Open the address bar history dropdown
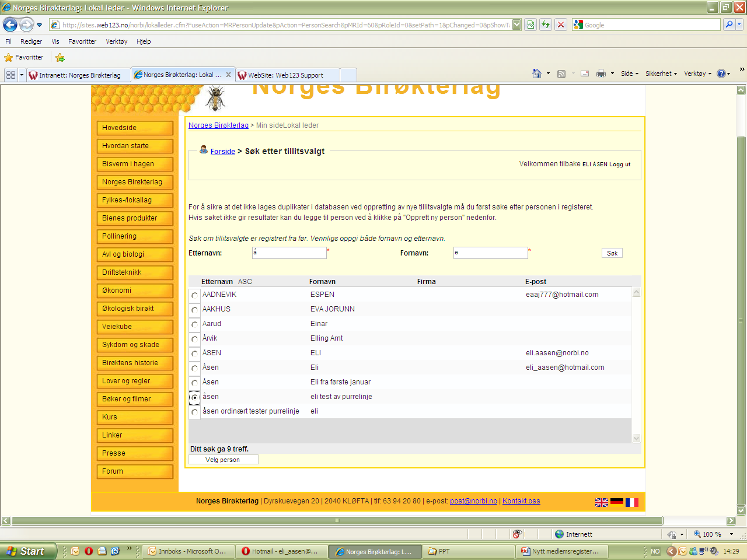747x560 pixels. (516, 24)
